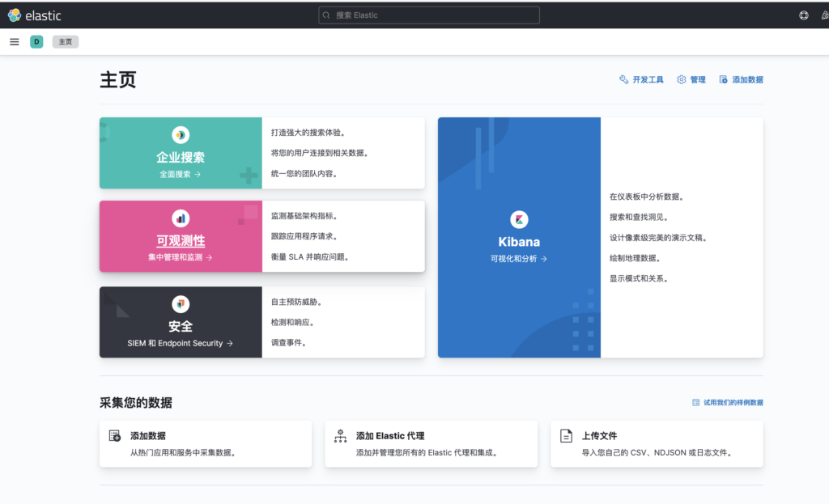This screenshot has width=829, height=504.
Task: Click text 跟踪应用程序请求。
Action: click(x=305, y=236)
